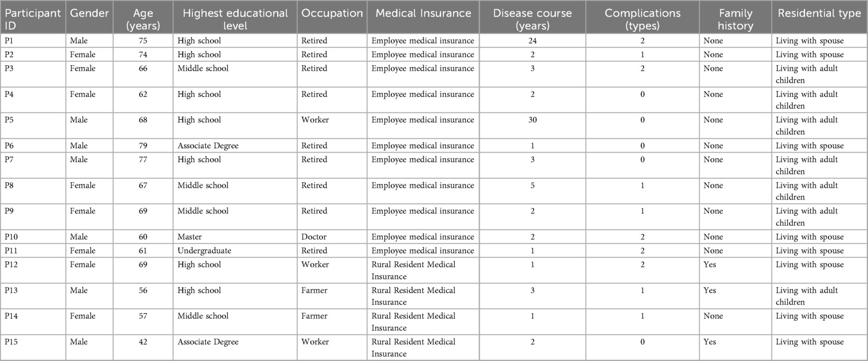Click the Doctor occupation cell

314,237
